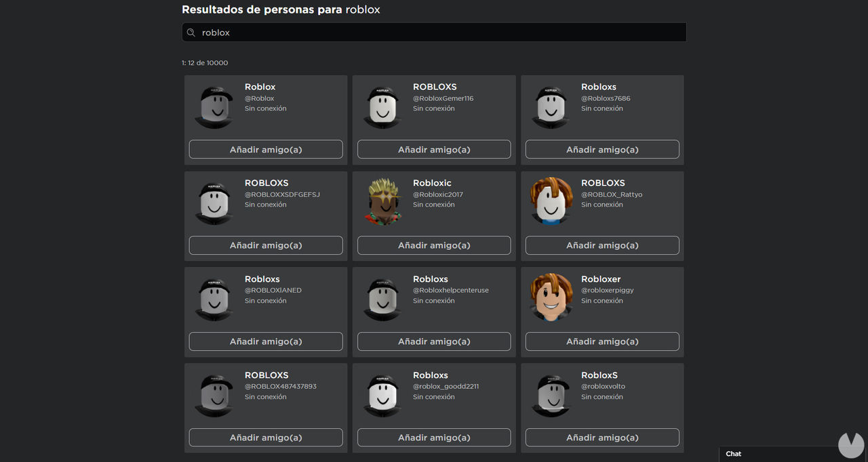868x462 pixels.
Task: Open the Chat panel
Action: coord(734,454)
